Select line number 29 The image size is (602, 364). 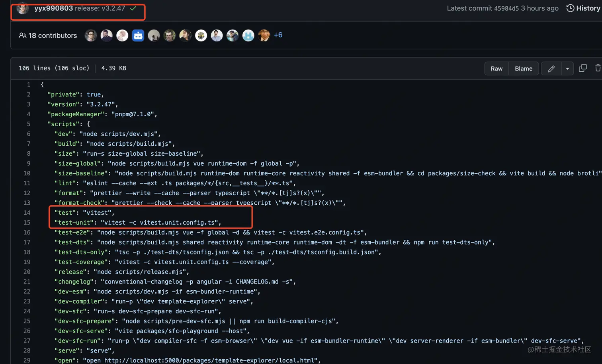(27, 360)
